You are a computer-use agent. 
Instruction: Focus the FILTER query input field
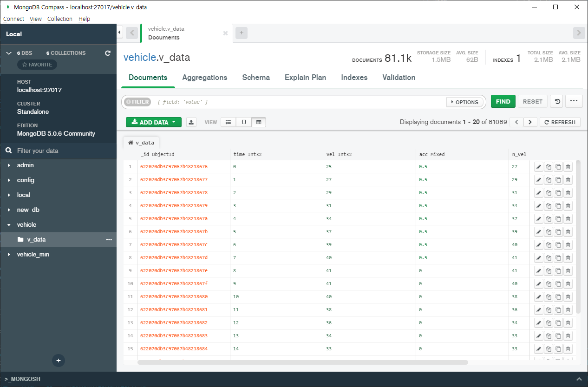pyautogui.click(x=300, y=102)
